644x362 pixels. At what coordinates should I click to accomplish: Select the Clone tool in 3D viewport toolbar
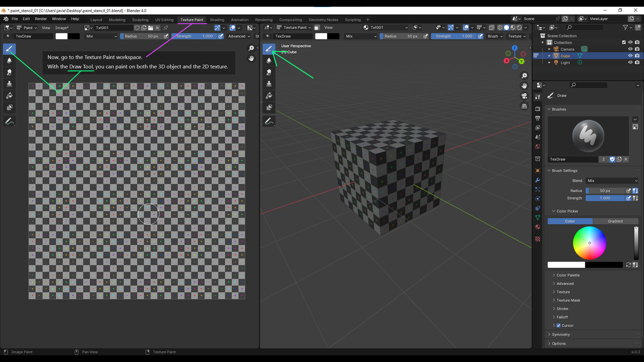(x=269, y=84)
